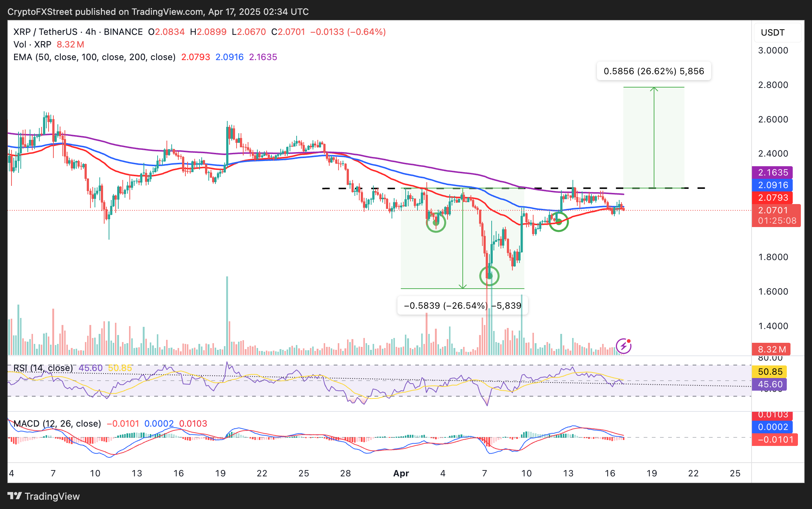Click the -26.54% price range tooltip

(x=462, y=306)
